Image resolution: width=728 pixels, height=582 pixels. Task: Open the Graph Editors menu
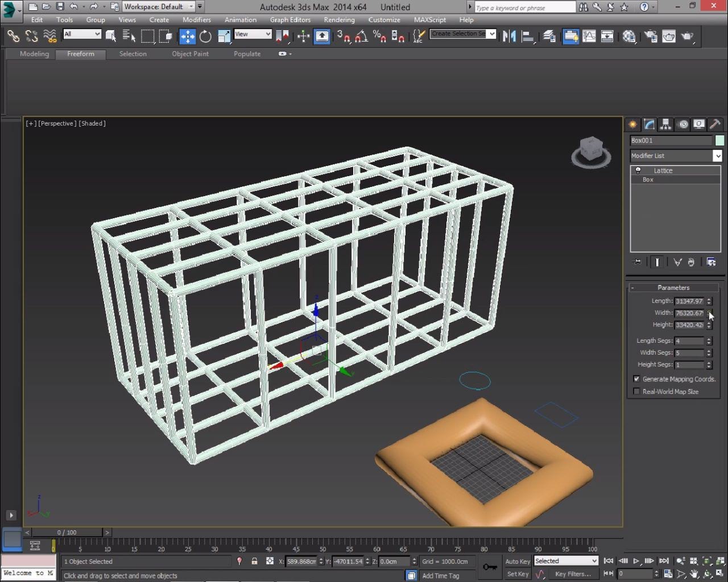(290, 19)
